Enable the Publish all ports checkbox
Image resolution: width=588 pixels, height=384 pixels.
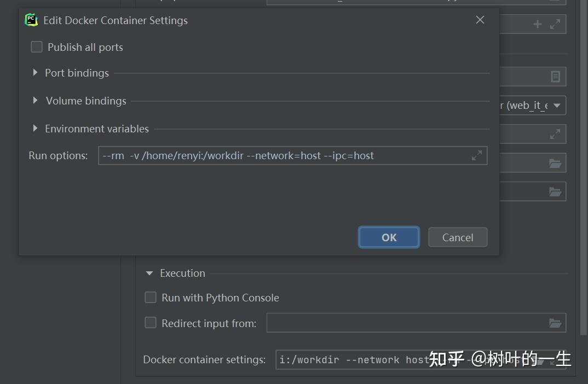36,47
